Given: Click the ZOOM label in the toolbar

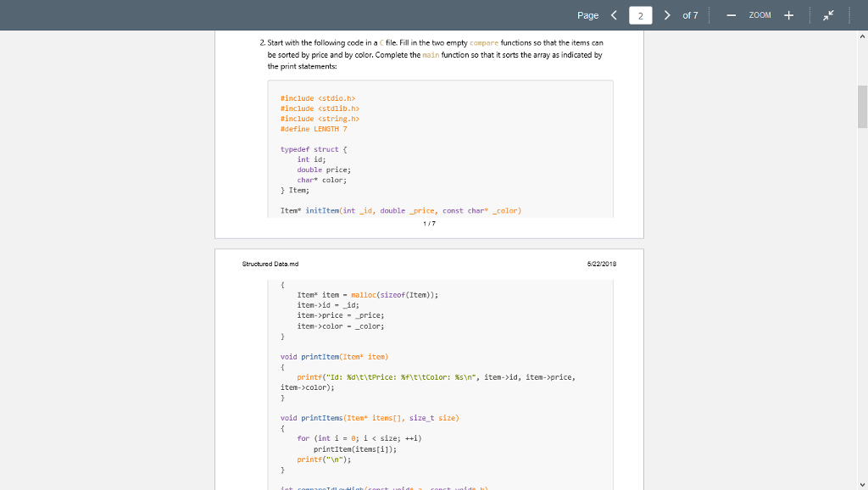Looking at the screenshot, I should (x=759, y=14).
